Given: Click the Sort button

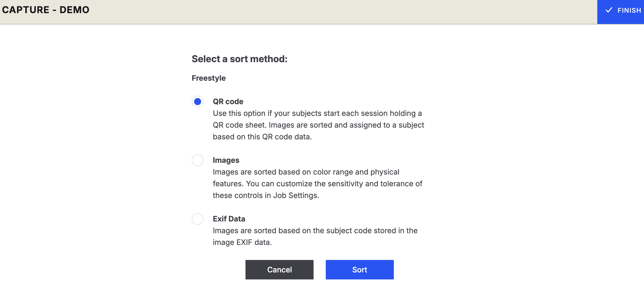Looking at the screenshot, I should 360,270.
